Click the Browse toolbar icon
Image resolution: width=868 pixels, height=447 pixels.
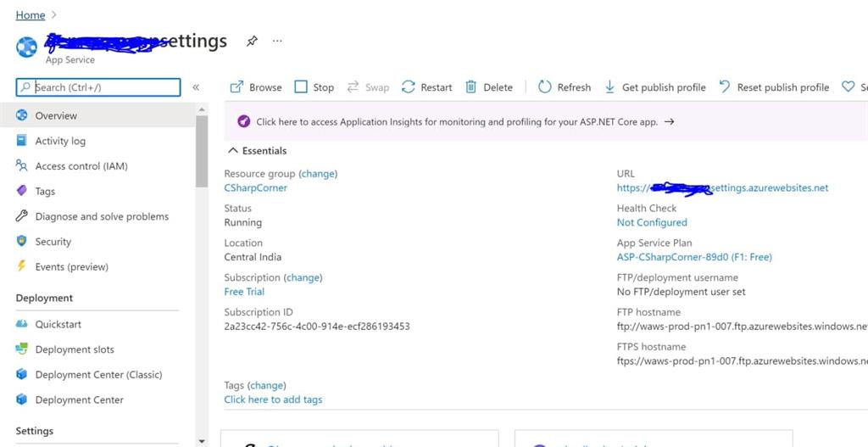[x=237, y=87]
